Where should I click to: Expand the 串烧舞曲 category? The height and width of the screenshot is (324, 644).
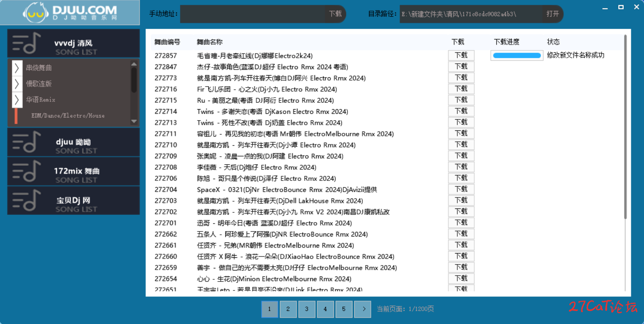click(x=17, y=68)
